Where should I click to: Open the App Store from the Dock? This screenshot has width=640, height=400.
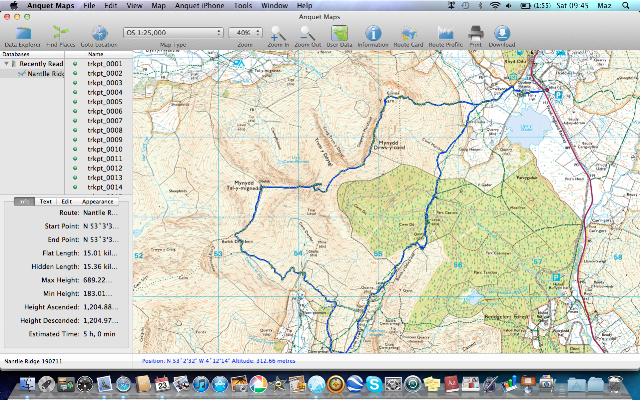[220, 384]
